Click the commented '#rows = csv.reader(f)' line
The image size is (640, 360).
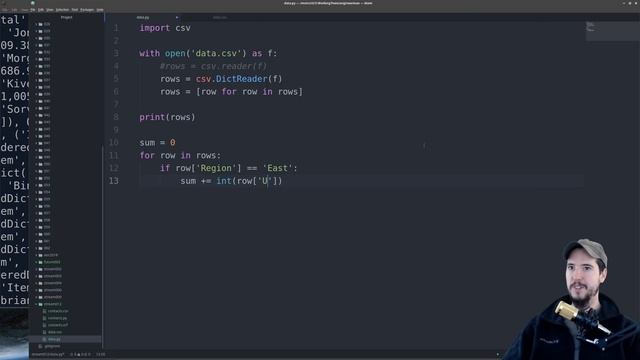[213, 66]
